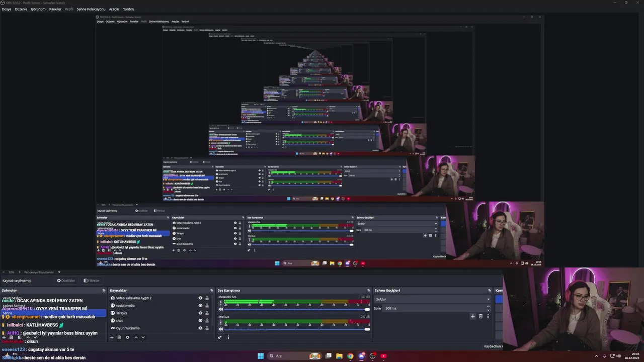Hide the social media source
This screenshot has height=362, width=644.
tap(200, 306)
